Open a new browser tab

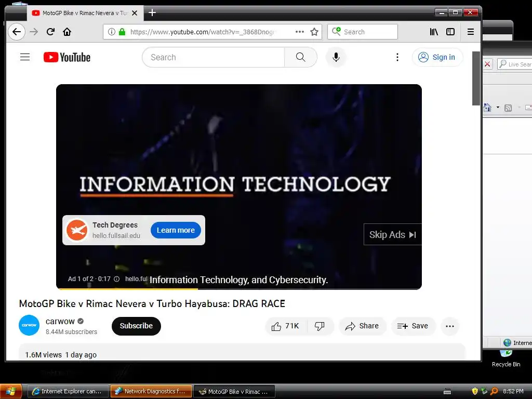pyautogui.click(x=152, y=13)
